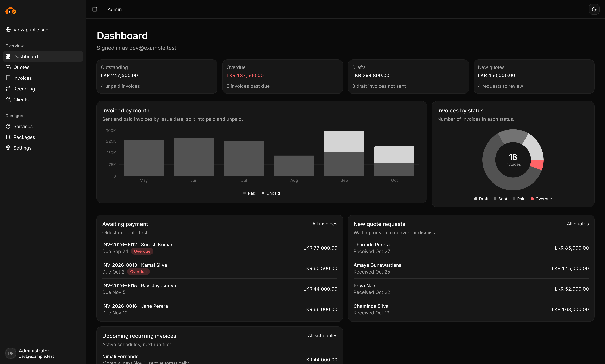Open the Invoices menu item
The width and height of the screenshot is (605, 364).
tap(43, 78)
